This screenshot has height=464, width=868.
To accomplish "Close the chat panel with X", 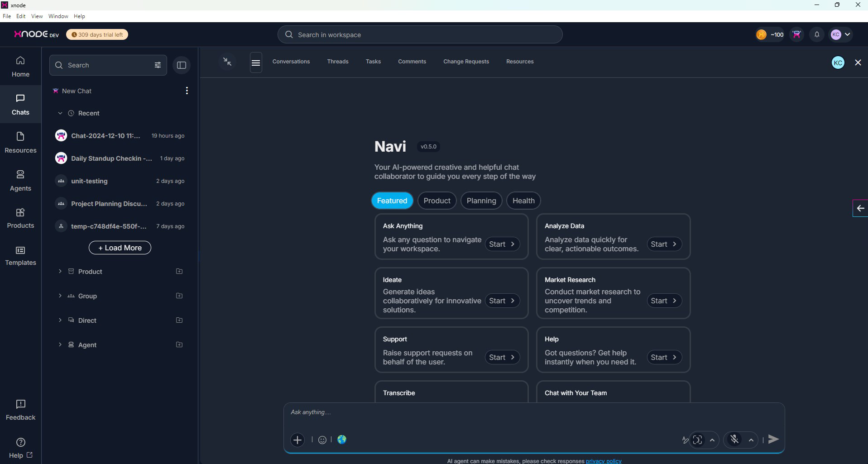I will pyautogui.click(x=858, y=62).
